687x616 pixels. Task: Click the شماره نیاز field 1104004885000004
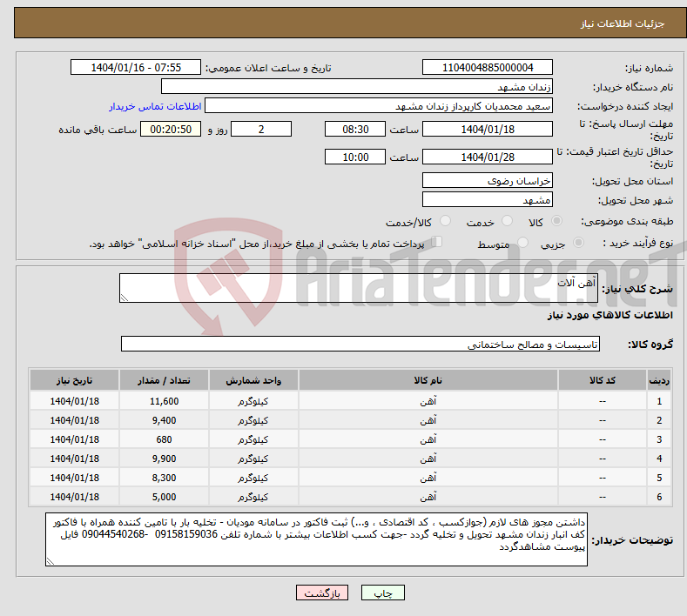[x=488, y=67]
